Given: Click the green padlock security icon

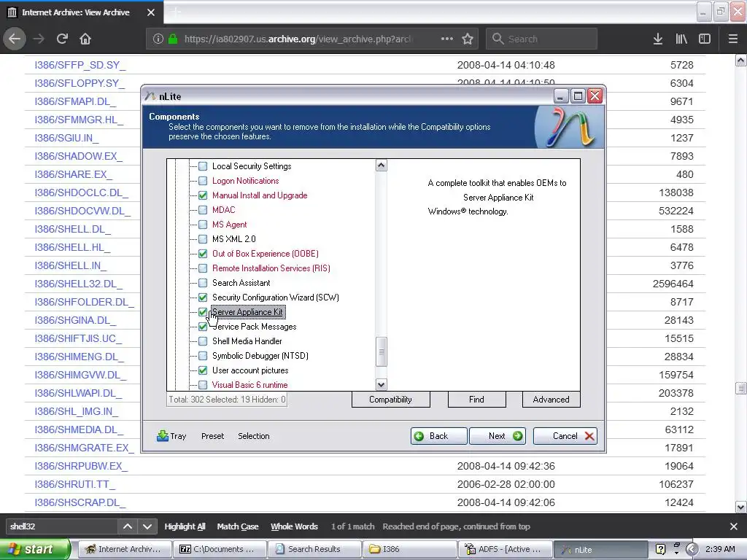Looking at the screenshot, I should (x=173, y=39).
